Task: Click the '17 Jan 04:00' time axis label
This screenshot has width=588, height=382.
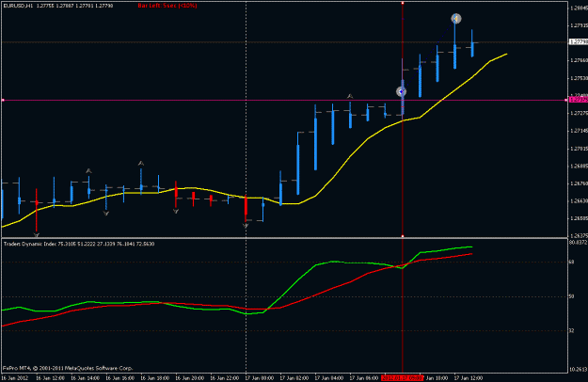Action: click(x=329, y=378)
